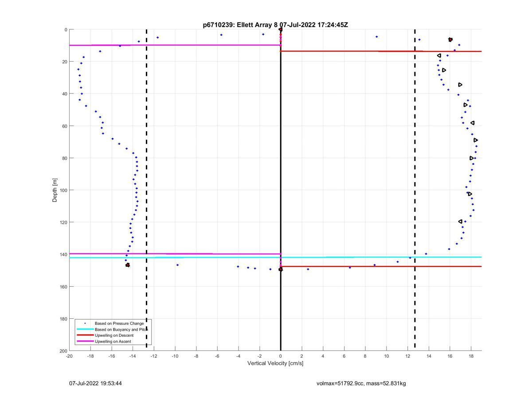
Task: Click the upper red horizontal line near 13 m
Action: point(381,51)
